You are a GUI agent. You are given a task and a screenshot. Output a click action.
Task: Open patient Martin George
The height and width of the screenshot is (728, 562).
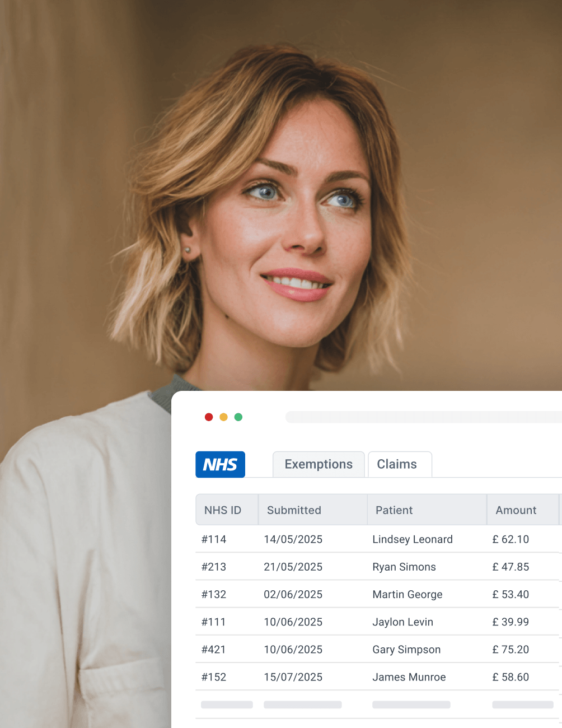[x=408, y=594]
